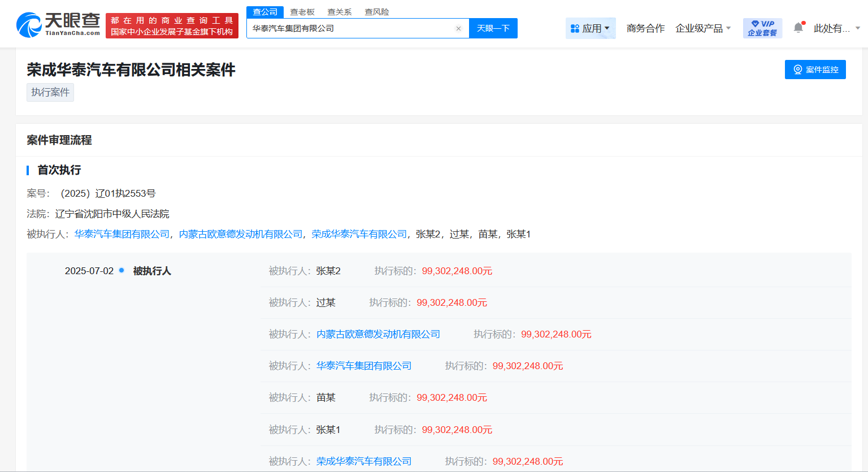
Task: Click the 执行案件 tag
Action: (x=50, y=92)
